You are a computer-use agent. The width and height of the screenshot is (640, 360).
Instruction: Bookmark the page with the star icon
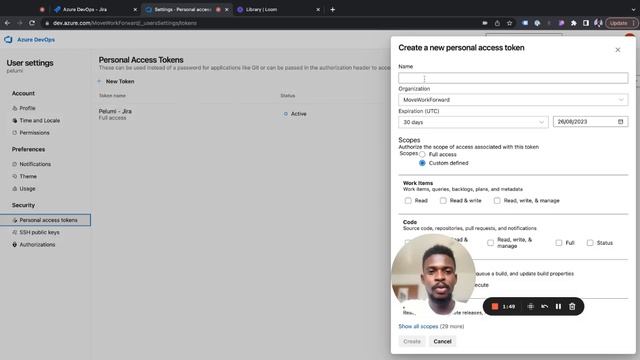(509, 23)
